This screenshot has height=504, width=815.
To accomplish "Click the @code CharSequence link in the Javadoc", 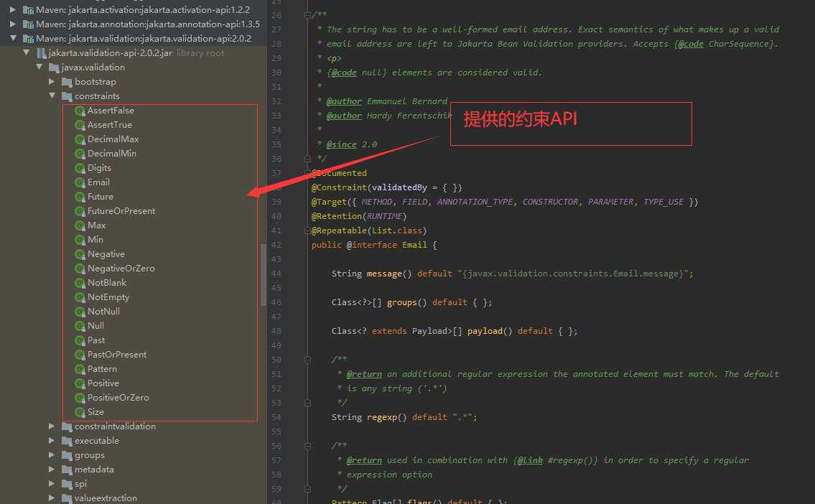I will 690,43.
